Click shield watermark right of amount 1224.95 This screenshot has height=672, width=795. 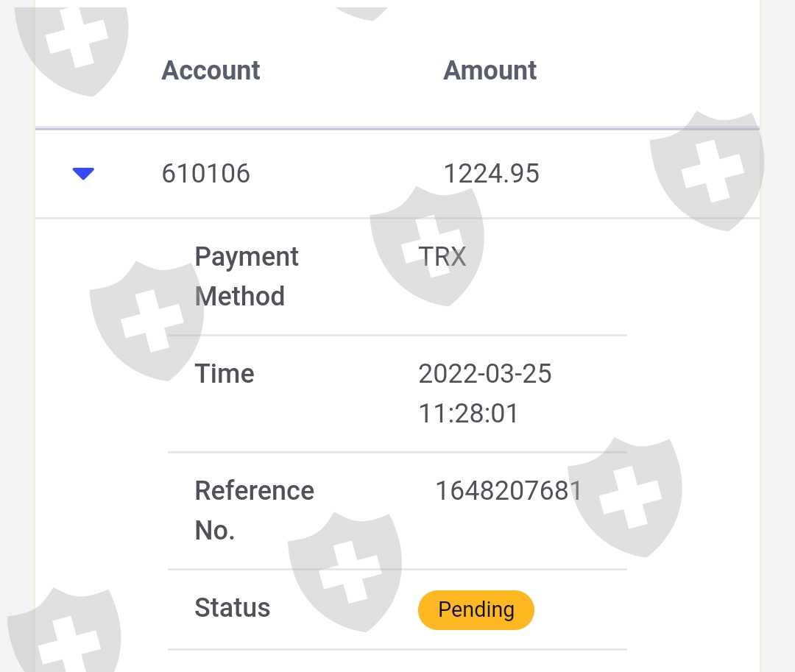707,169
